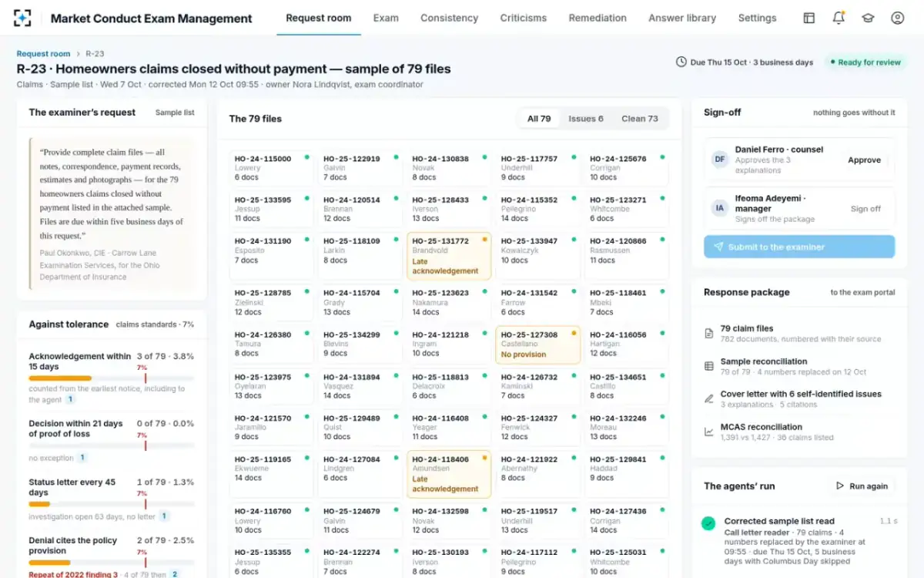Click the table icon beside Sample reconciliation
Viewport: 924px width, 578px height.
tap(709, 366)
